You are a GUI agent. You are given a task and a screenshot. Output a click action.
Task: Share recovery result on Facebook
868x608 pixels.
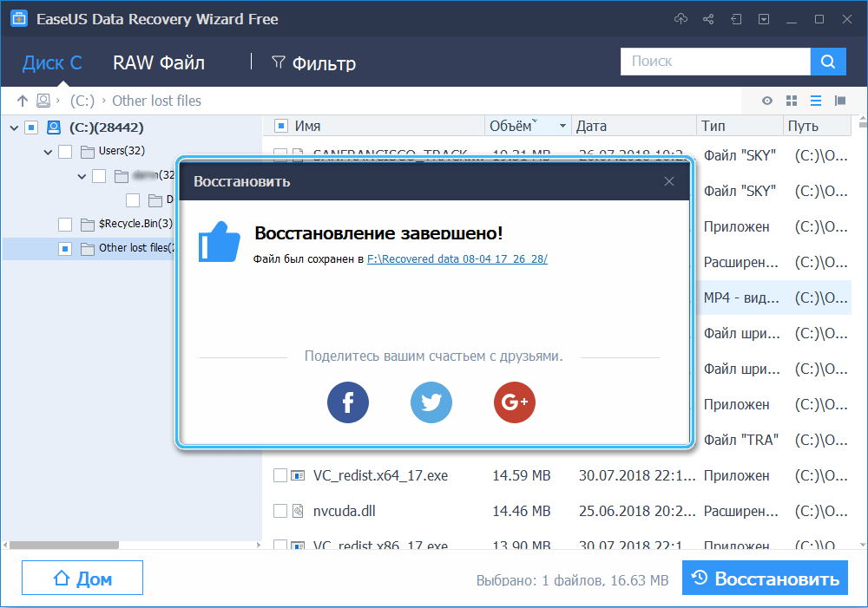click(x=347, y=402)
